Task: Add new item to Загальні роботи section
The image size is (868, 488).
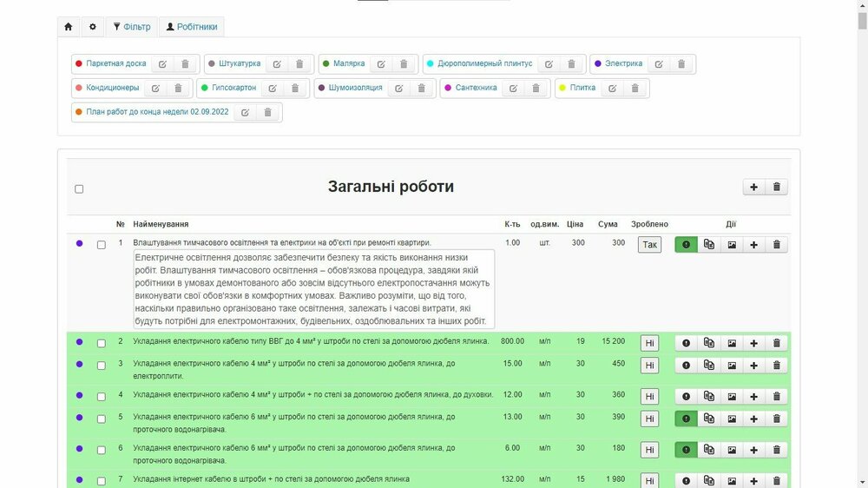Action: (x=754, y=187)
